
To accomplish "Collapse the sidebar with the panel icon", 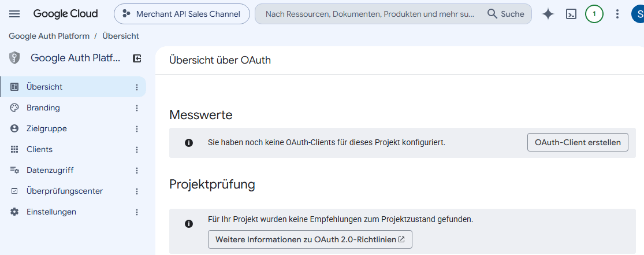I will click(x=137, y=59).
